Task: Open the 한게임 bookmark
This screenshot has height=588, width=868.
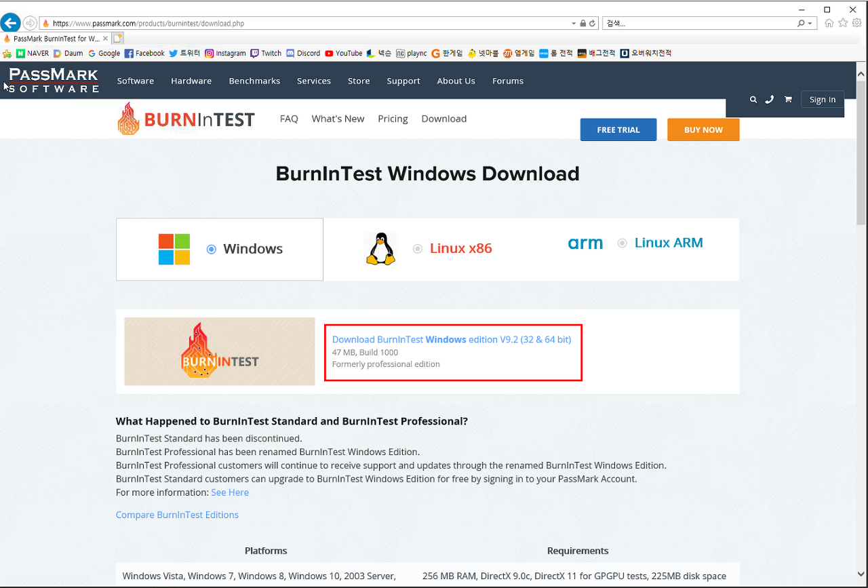Action: click(447, 54)
